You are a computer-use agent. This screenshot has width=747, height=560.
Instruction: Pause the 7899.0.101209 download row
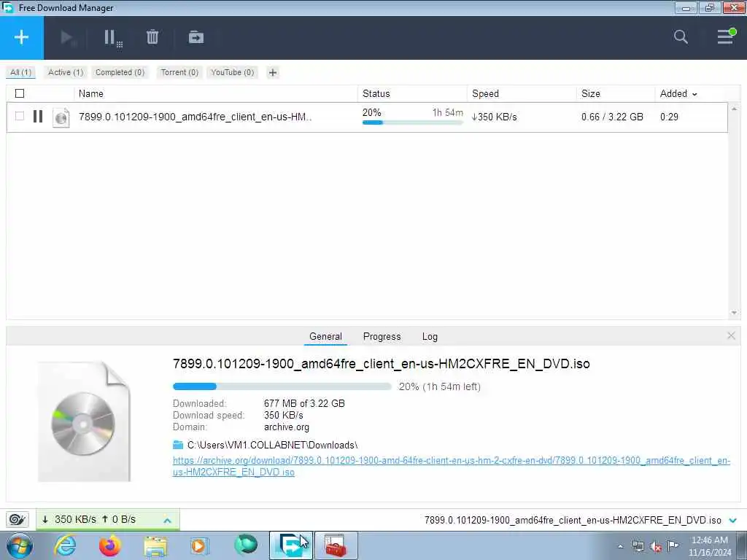pos(38,117)
